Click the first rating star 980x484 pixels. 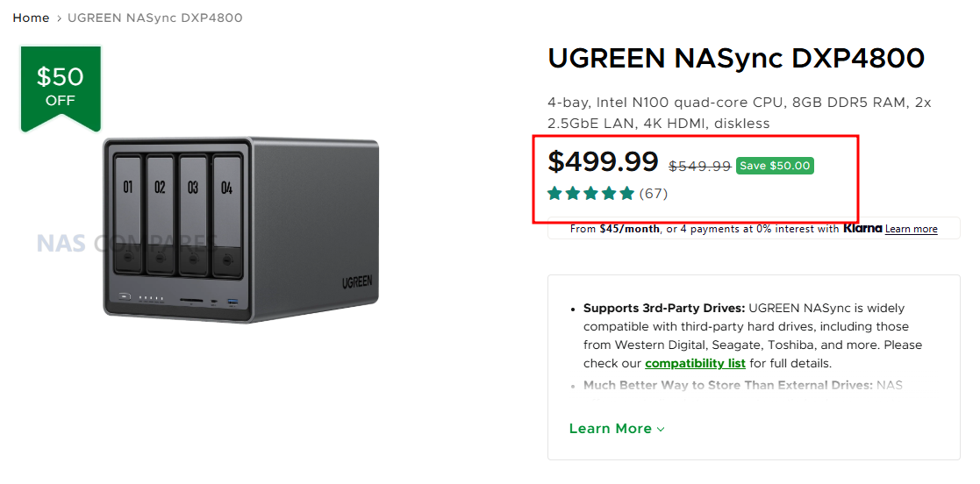(555, 193)
